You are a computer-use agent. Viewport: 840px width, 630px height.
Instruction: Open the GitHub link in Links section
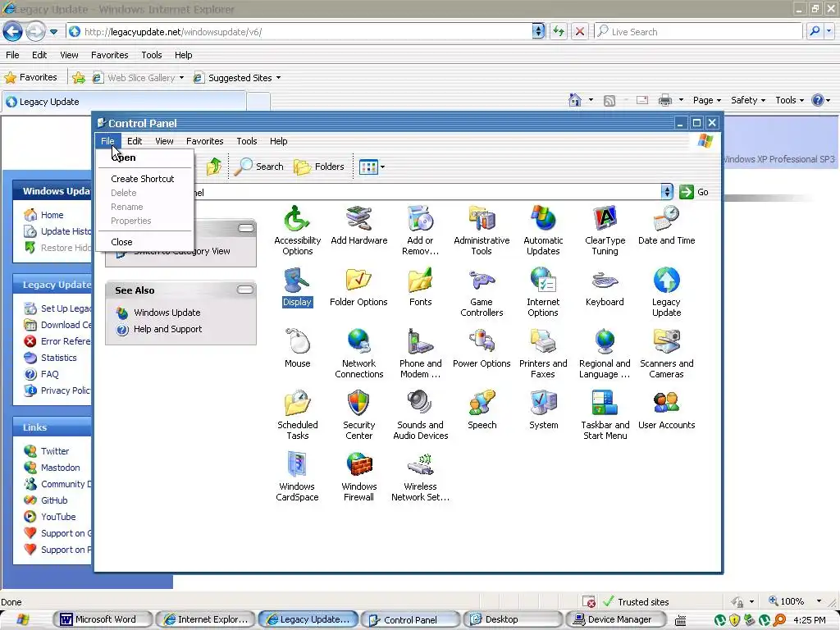54,500
